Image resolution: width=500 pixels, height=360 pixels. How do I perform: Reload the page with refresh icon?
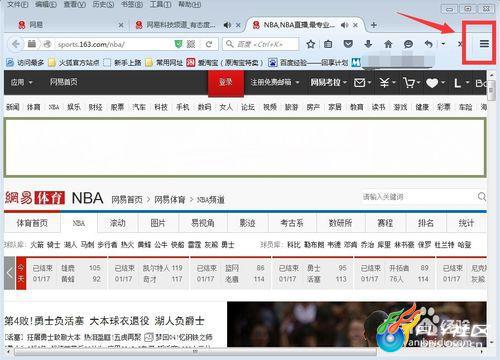[209, 44]
